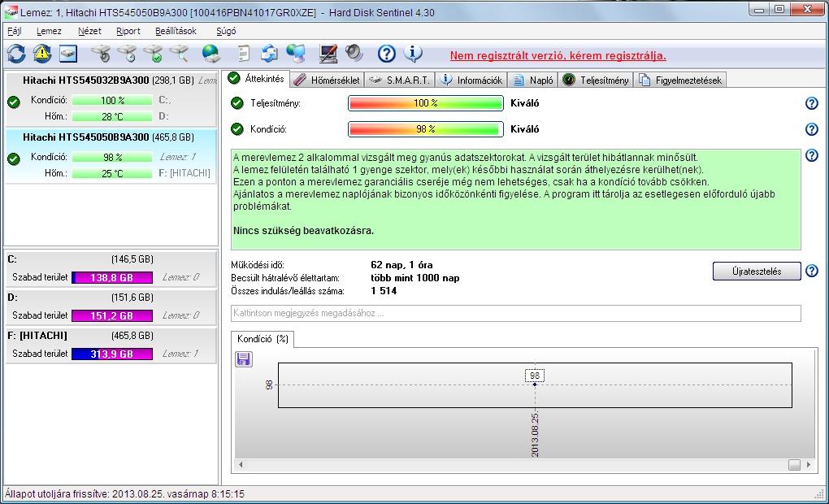Click the blue Refresh arrows toolbar icon
Screen dimensions: 829x504
16,54
